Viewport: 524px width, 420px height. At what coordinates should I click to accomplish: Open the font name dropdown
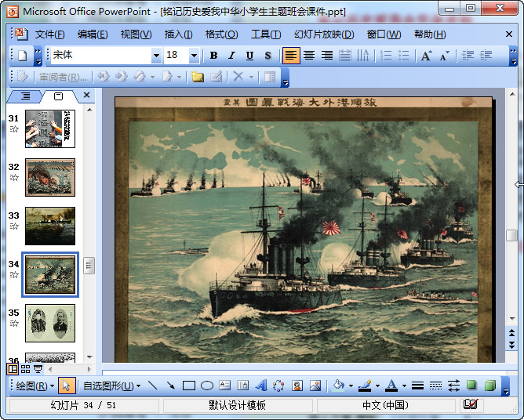click(156, 56)
